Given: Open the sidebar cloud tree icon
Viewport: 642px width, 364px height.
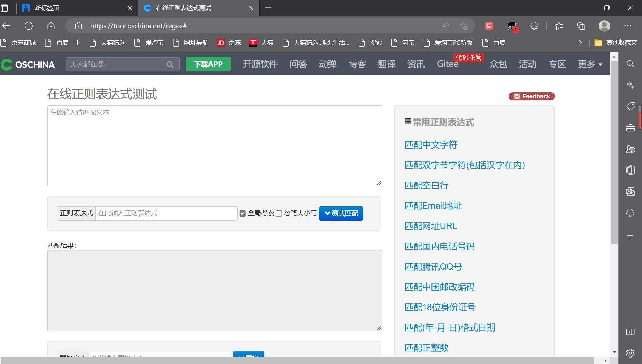Looking at the screenshot, I should click(630, 213).
